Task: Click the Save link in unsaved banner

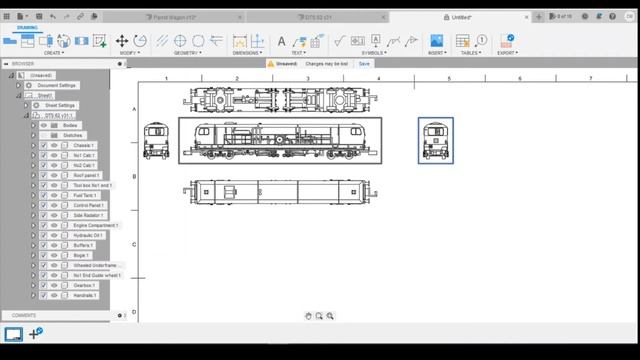Action: click(364, 64)
